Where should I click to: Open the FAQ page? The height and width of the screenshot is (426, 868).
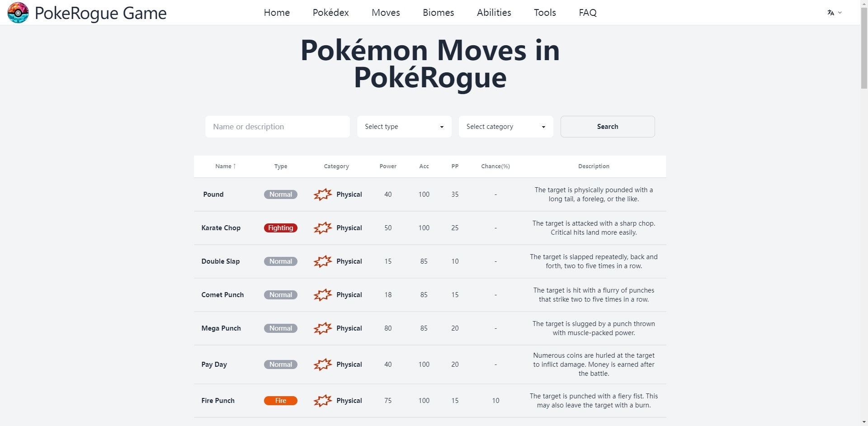pyautogui.click(x=588, y=13)
